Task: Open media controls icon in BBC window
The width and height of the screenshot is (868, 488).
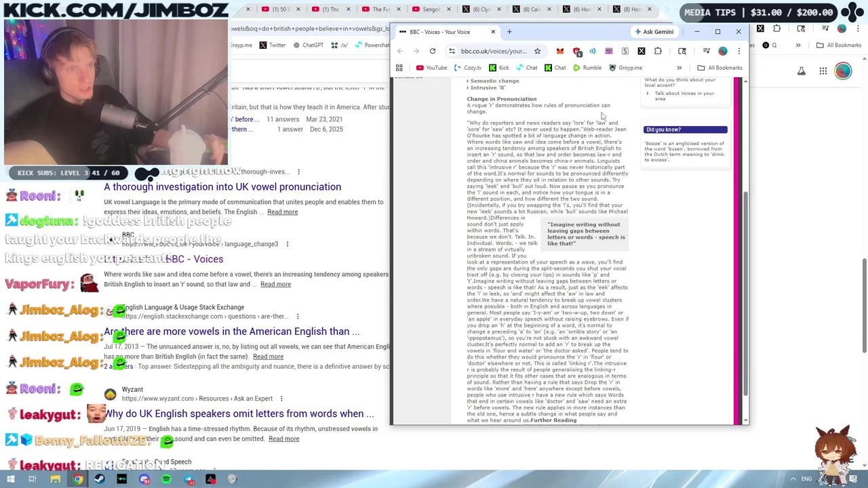Action: (x=707, y=51)
